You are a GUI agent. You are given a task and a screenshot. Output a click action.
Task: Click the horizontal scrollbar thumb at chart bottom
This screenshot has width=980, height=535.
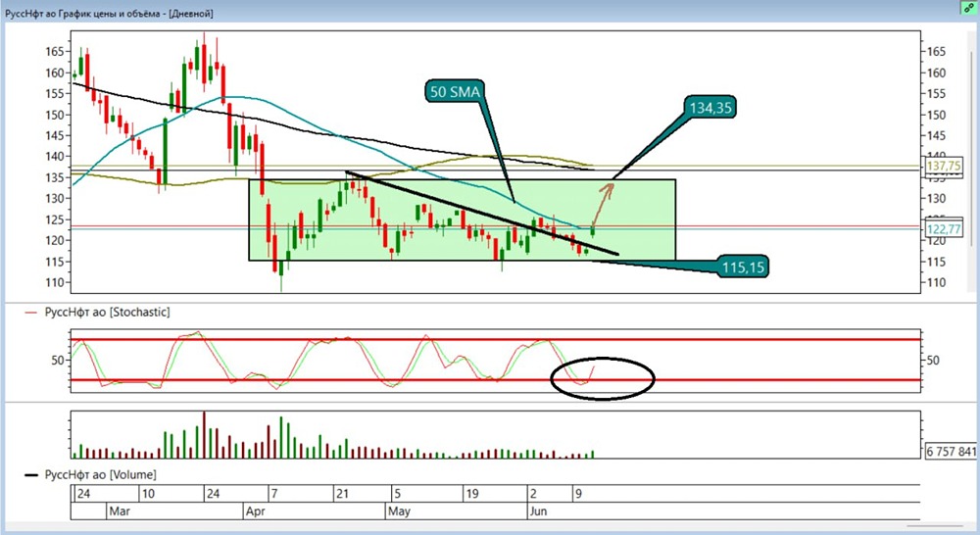click(x=935, y=526)
